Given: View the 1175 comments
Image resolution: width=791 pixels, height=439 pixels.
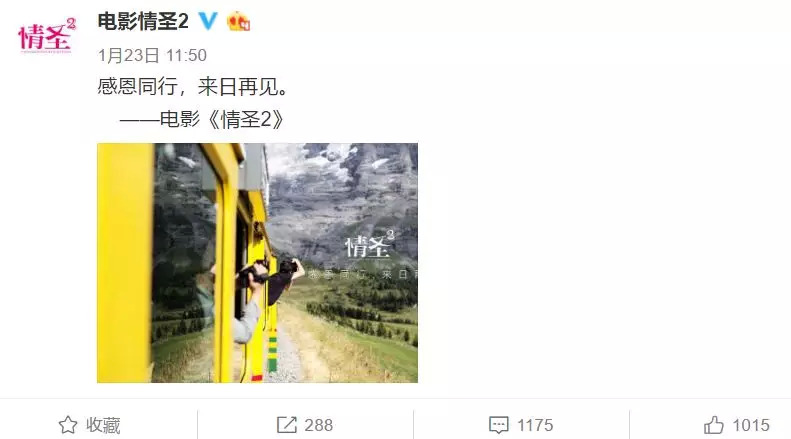Looking at the screenshot, I should pyautogui.click(x=535, y=425).
